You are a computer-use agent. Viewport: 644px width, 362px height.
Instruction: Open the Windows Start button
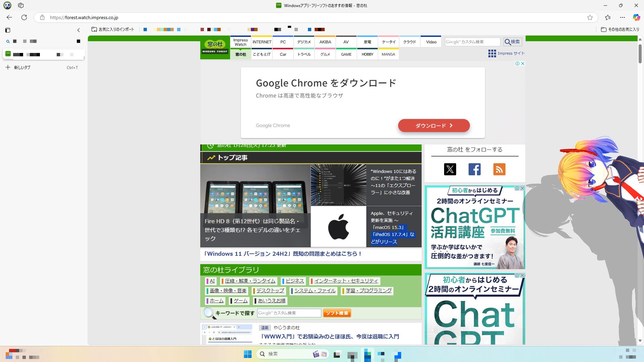[248, 354]
